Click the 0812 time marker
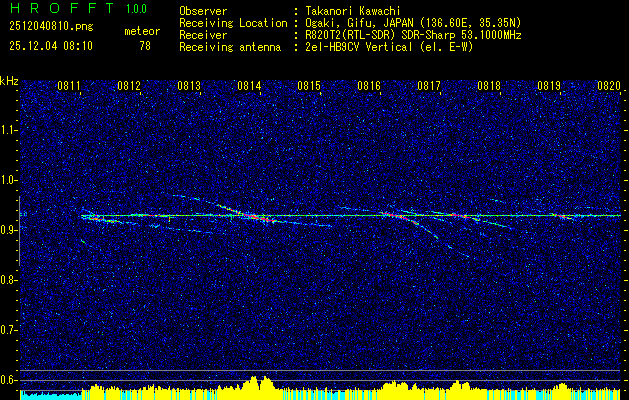The image size is (629, 400). pos(129,85)
